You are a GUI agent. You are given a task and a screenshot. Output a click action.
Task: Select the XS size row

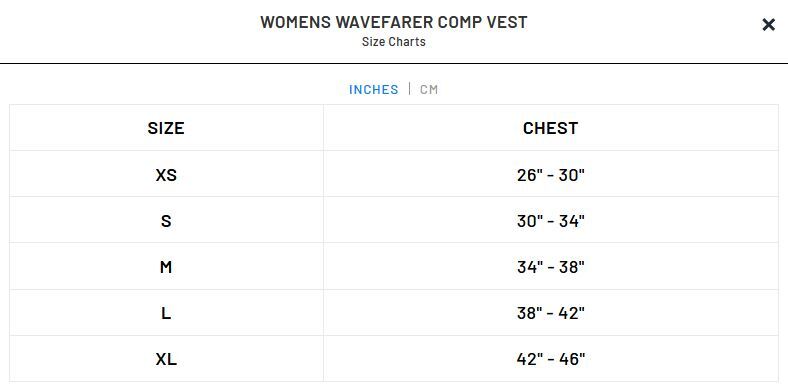coord(394,174)
